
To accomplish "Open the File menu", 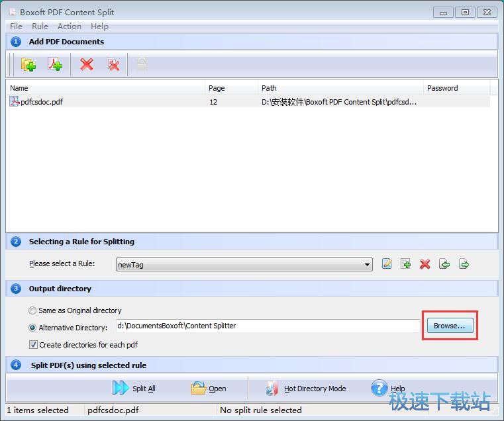I will click(16, 26).
